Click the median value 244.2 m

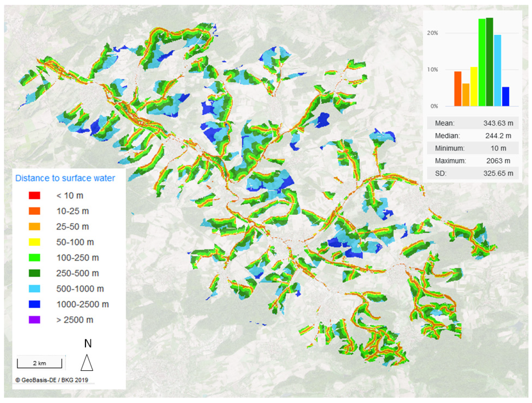498,136
